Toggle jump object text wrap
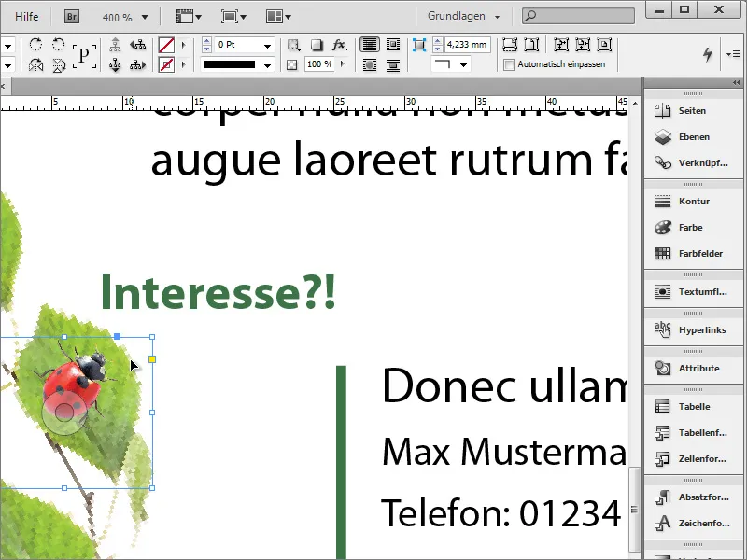Image resolution: width=747 pixels, height=560 pixels. pos(393,64)
